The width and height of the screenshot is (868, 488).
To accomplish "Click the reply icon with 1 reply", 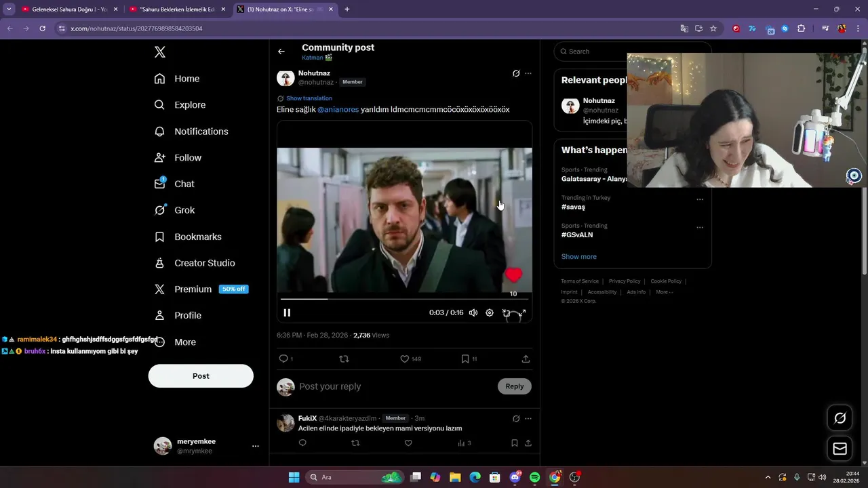I will [x=285, y=359].
